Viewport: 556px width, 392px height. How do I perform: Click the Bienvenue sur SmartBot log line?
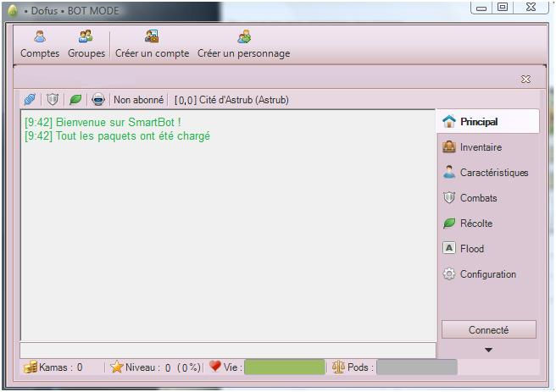103,122
